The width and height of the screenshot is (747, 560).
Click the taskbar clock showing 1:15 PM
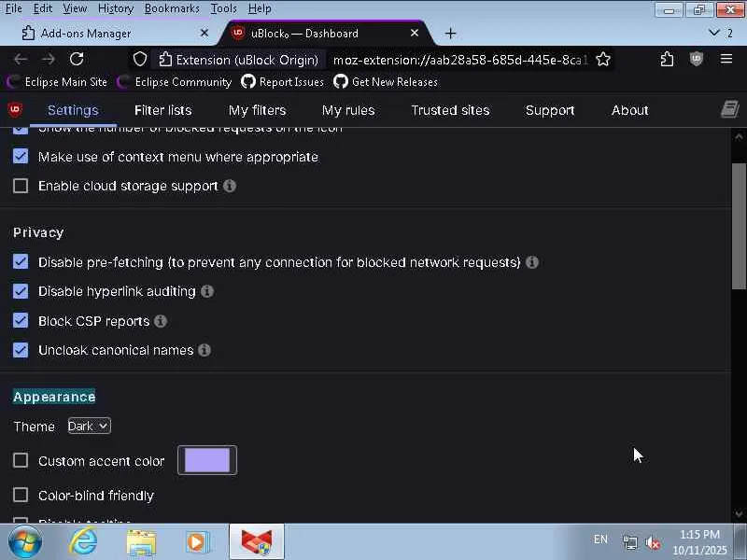(699, 542)
